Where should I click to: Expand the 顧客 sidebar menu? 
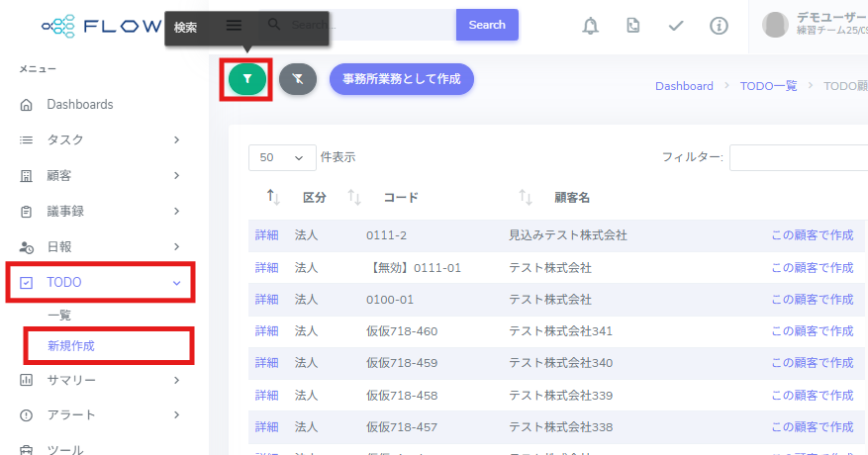click(x=99, y=175)
